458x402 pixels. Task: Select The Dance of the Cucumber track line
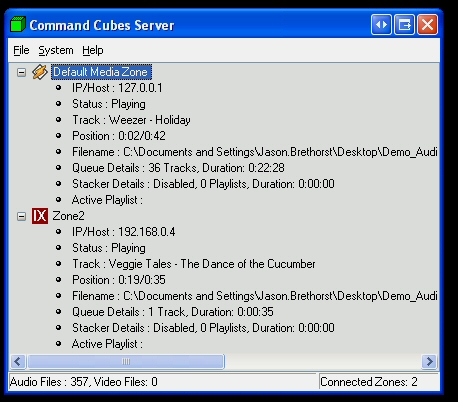pos(194,264)
